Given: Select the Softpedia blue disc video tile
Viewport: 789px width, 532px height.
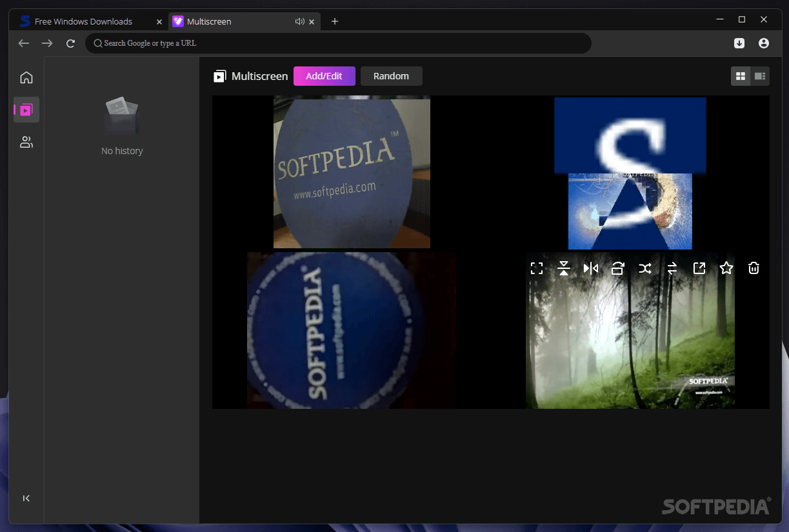Looking at the screenshot, I should 352,172.
